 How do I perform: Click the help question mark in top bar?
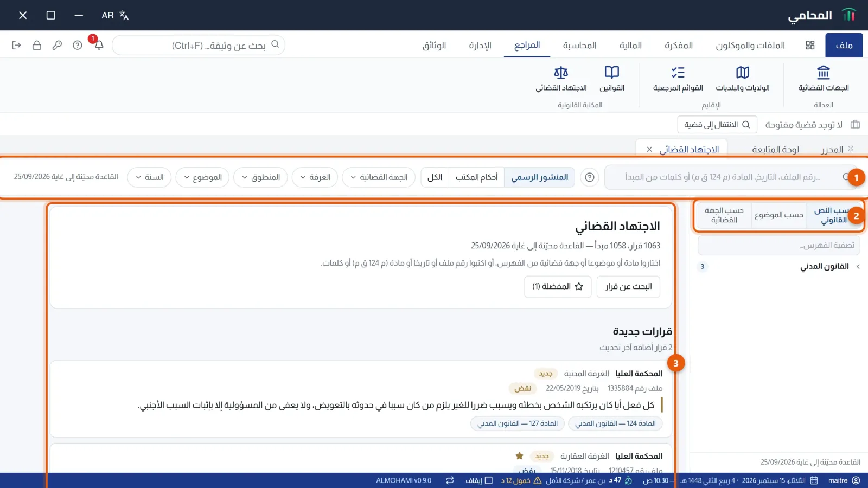tap(78, 45)
